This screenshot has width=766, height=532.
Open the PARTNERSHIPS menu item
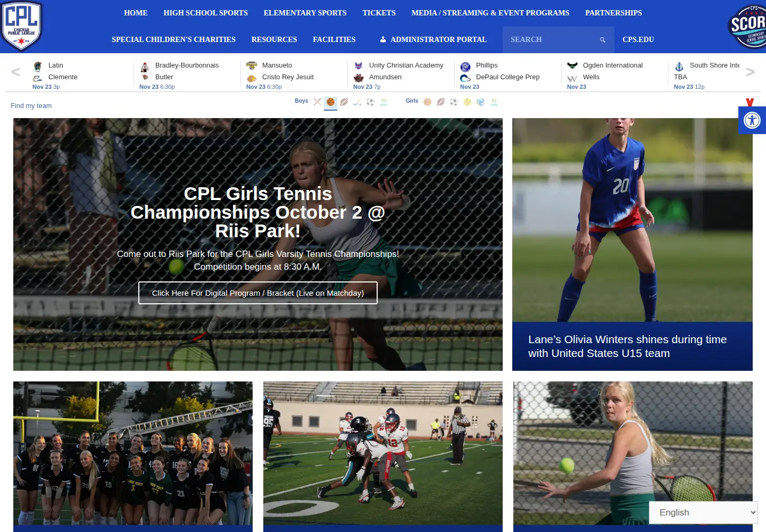[613, 13]
